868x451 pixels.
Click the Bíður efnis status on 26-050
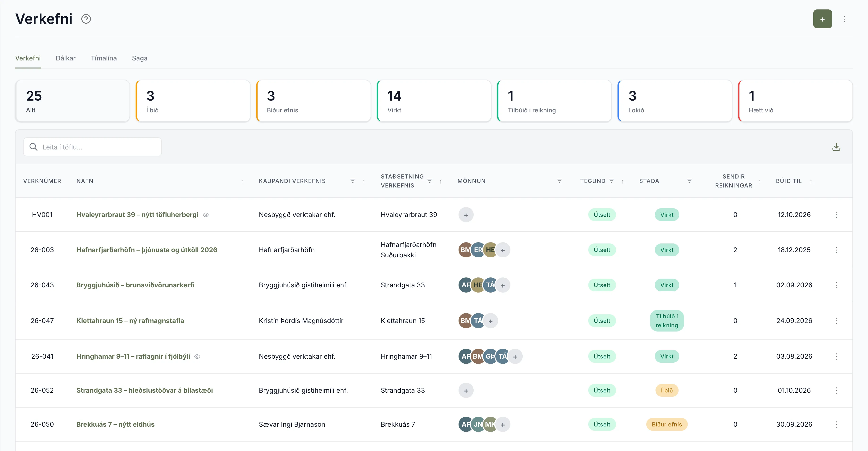tap(667, 424)
